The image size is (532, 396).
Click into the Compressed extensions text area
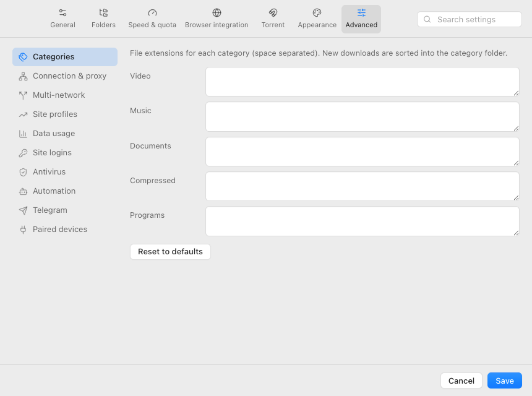coord(363,186)
